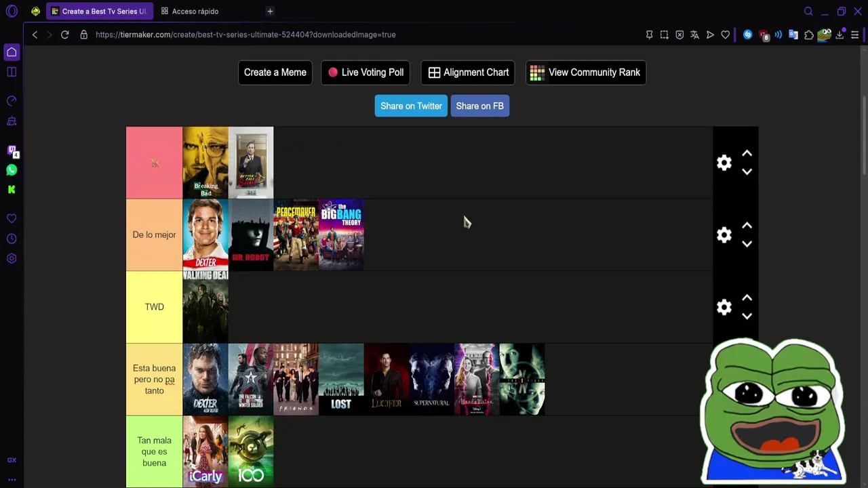
Task: Open WhatsApp in the sidebar
Action: (x=12, y=170)
